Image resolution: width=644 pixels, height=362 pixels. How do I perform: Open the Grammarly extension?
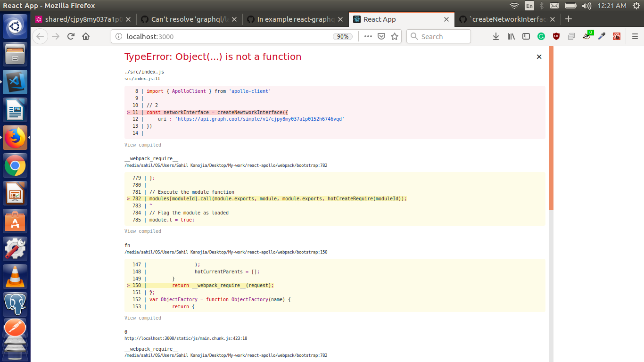541,36
